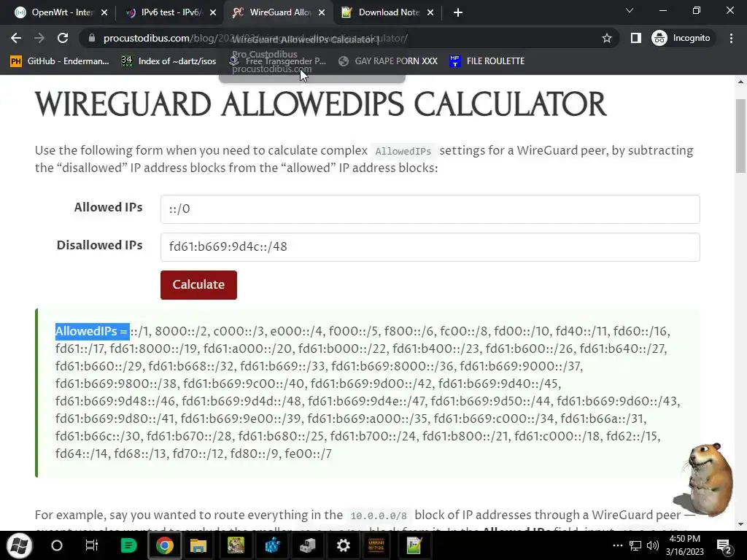The image size is (747, 560).
Task: Open the green chat app in taskbar
Action: click(x=128, y=545)
